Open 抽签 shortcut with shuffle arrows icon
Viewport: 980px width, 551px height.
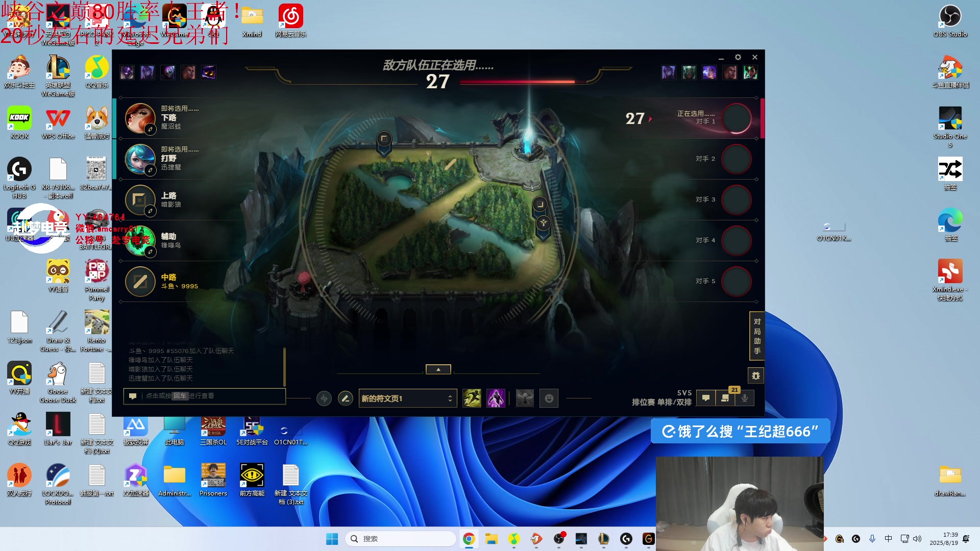[950, 174]
